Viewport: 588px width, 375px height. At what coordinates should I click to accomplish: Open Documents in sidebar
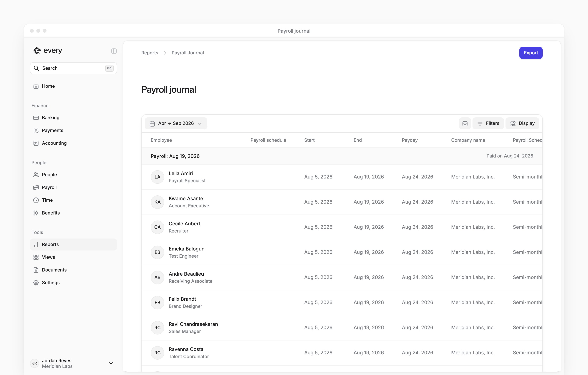[x=73, y=270]
